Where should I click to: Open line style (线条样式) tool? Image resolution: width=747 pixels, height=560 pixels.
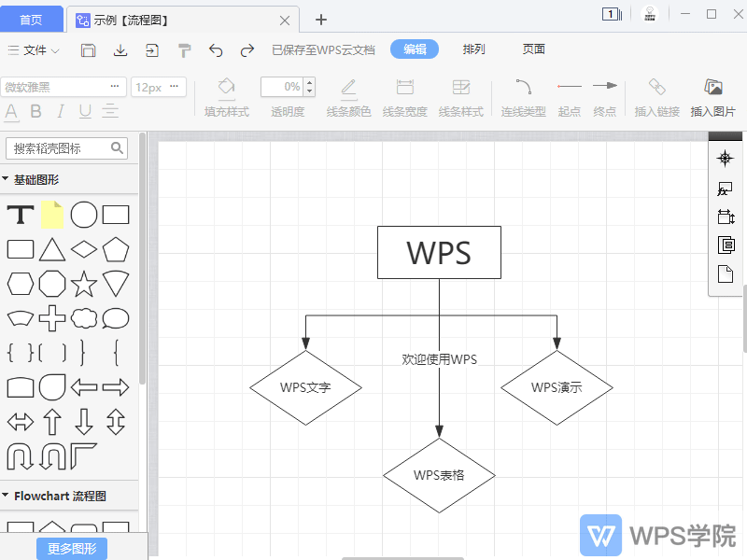coord(461,98)
